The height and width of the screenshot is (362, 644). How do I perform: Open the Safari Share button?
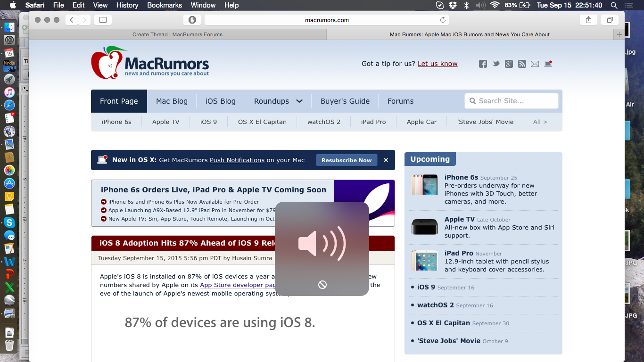(588, 20)
